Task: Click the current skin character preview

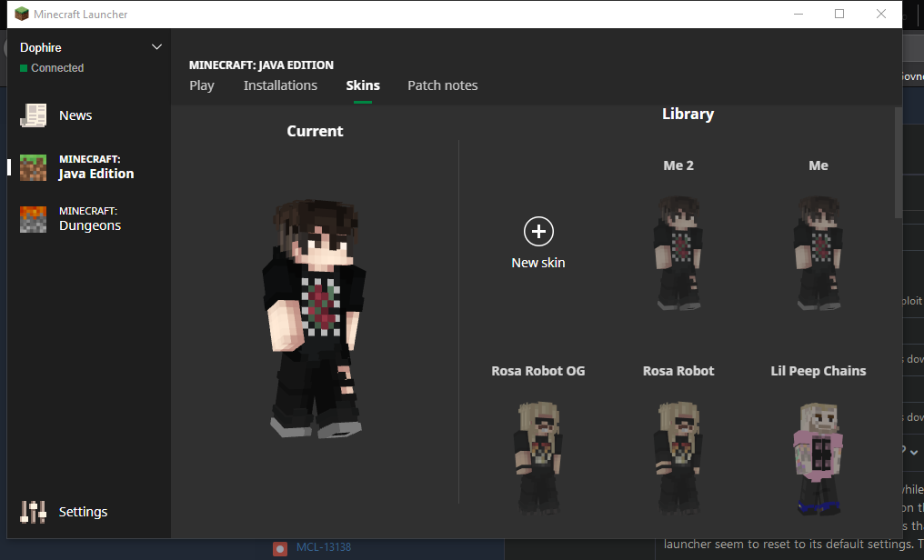Action: 316,318
